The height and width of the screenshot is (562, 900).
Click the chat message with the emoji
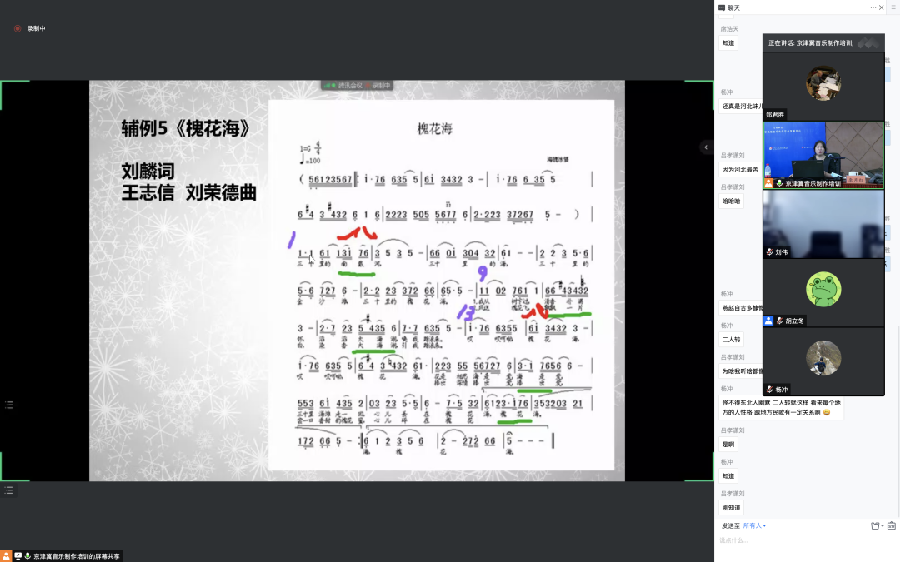(781, 408)
